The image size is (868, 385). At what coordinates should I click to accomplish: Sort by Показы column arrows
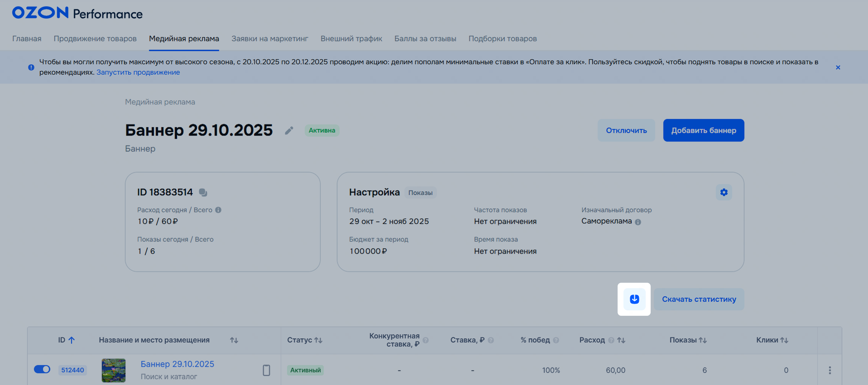click(702, 340)
